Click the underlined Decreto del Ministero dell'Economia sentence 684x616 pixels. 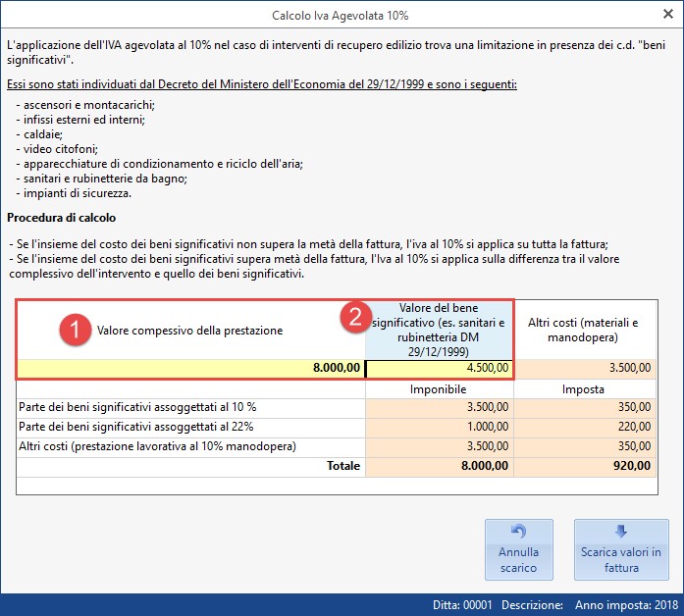(x=262, y=84)
